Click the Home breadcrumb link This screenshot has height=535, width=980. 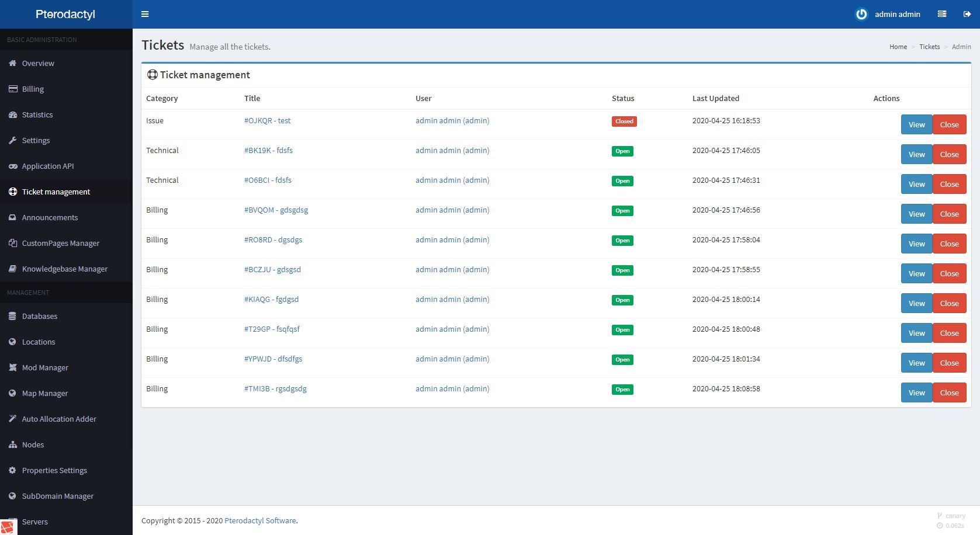click(x=898, y=47)
